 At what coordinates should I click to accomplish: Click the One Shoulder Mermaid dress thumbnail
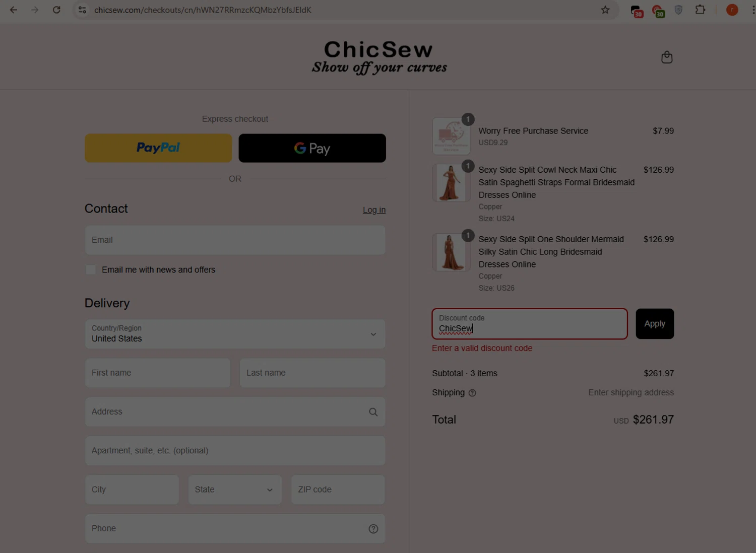(x=451, y=252)
